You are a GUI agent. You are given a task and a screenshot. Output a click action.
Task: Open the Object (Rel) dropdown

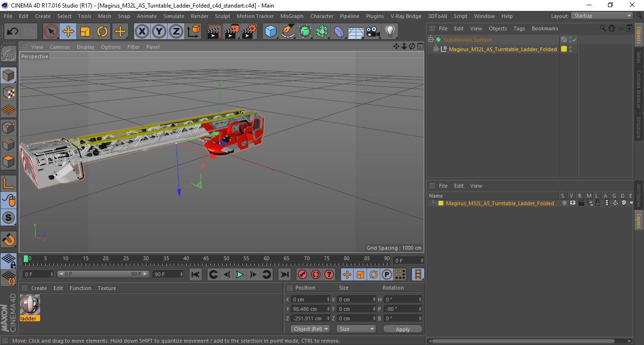310,329
